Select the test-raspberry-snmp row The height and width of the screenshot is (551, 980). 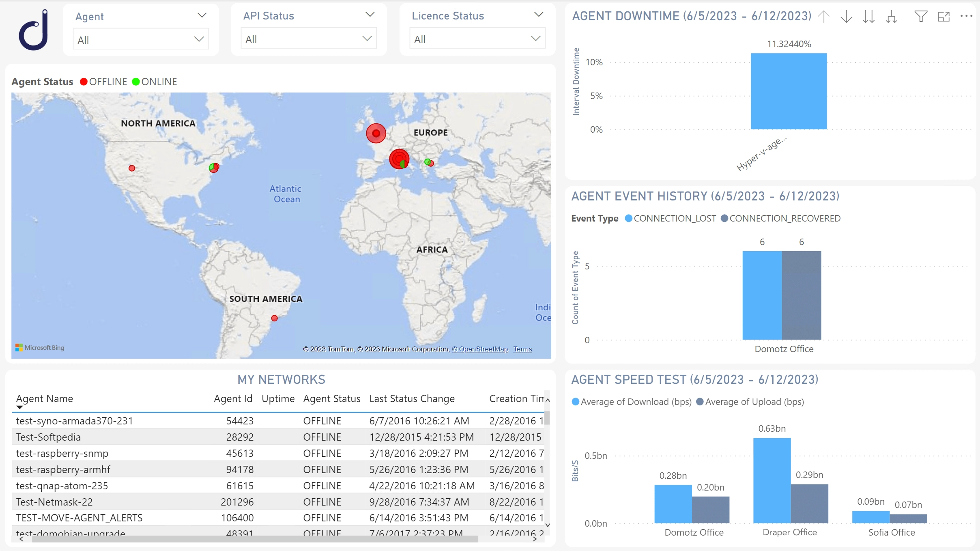click(278, 453)
